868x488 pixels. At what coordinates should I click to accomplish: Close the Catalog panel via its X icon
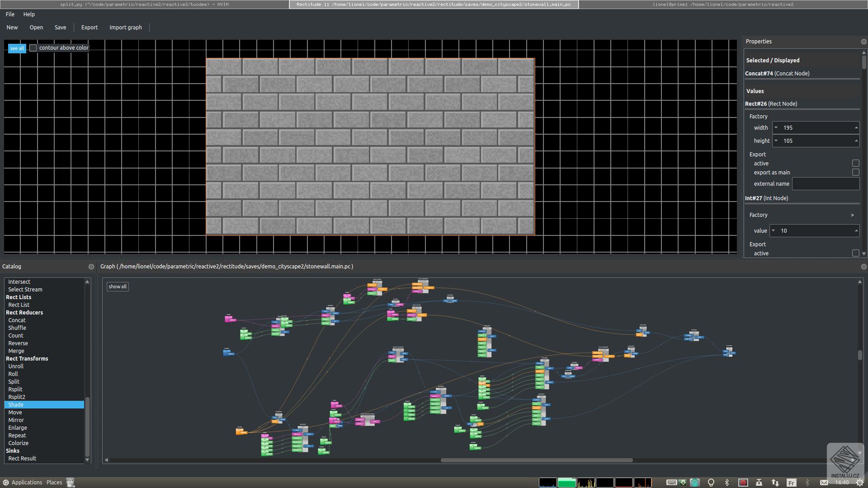pyautogui.click(x=91, y=267)
